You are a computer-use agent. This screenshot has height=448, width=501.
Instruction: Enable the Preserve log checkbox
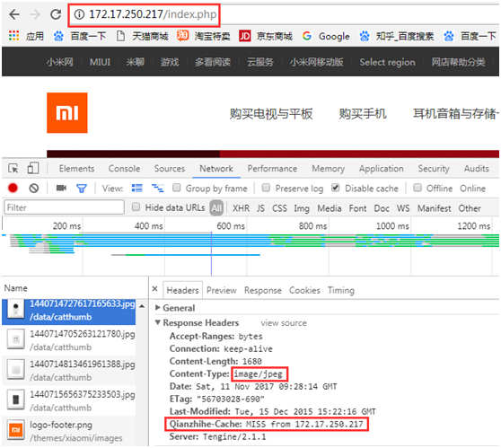pyautogui.click(x=266, y=188)
